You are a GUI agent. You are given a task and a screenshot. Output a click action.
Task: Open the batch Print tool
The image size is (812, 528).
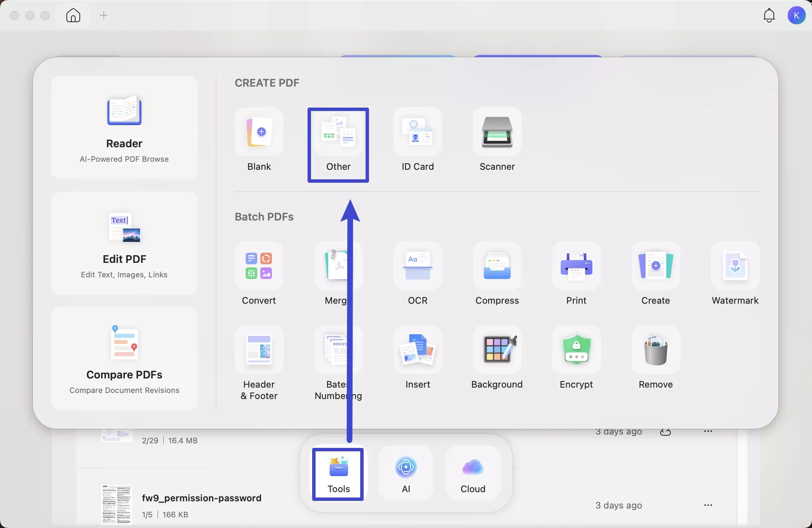coord(576,266)
